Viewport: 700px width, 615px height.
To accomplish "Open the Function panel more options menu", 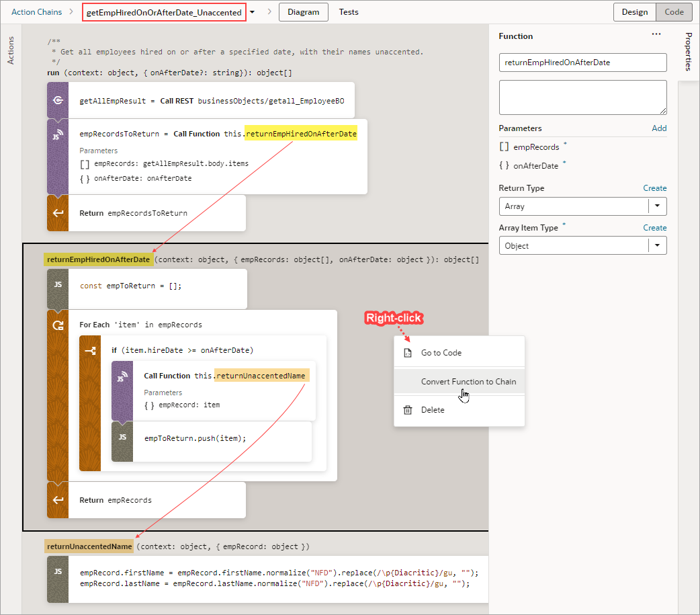I will [656, 34].
